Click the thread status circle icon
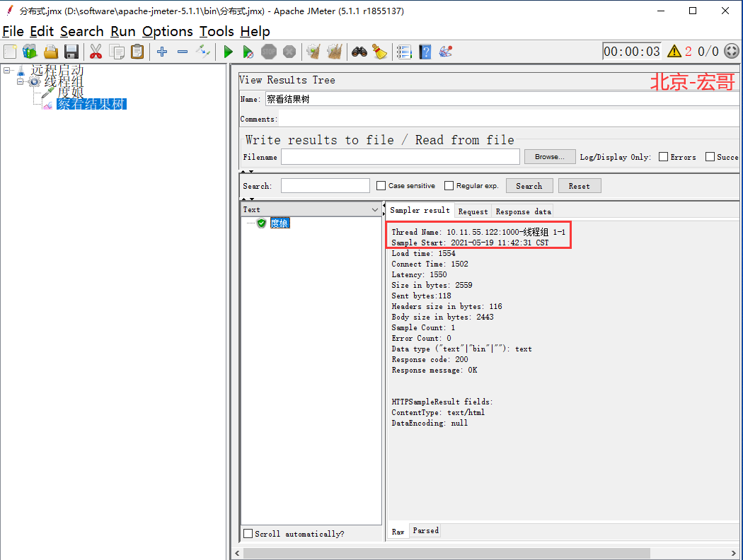The height and width of the screenshot is (560, 743). (732, 51)
